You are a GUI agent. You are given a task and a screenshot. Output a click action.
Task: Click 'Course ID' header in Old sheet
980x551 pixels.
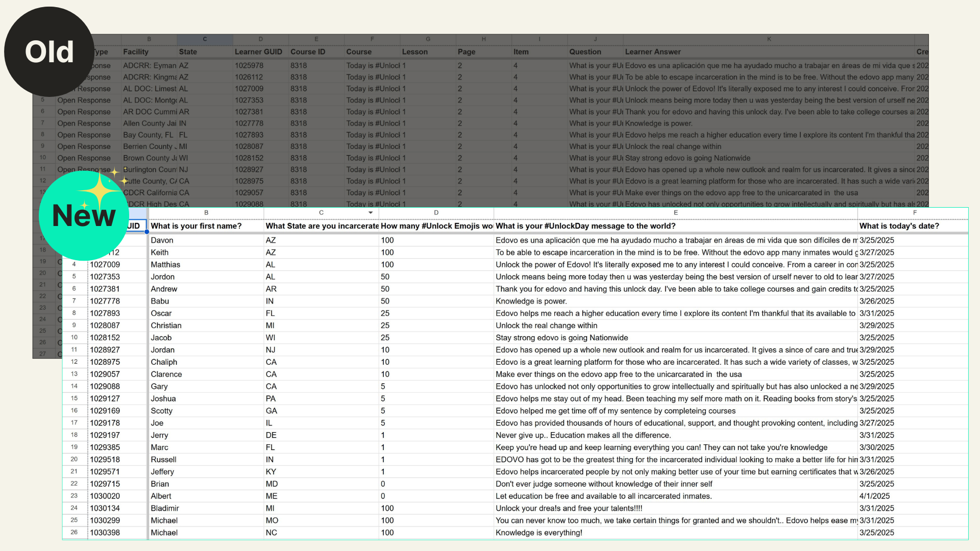tap(316, 52)
